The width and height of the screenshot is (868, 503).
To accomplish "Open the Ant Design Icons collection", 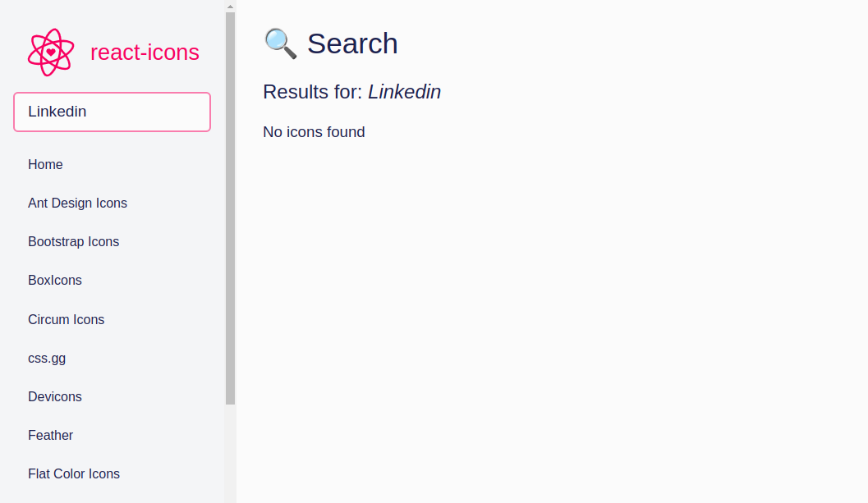I will [77, 203].
